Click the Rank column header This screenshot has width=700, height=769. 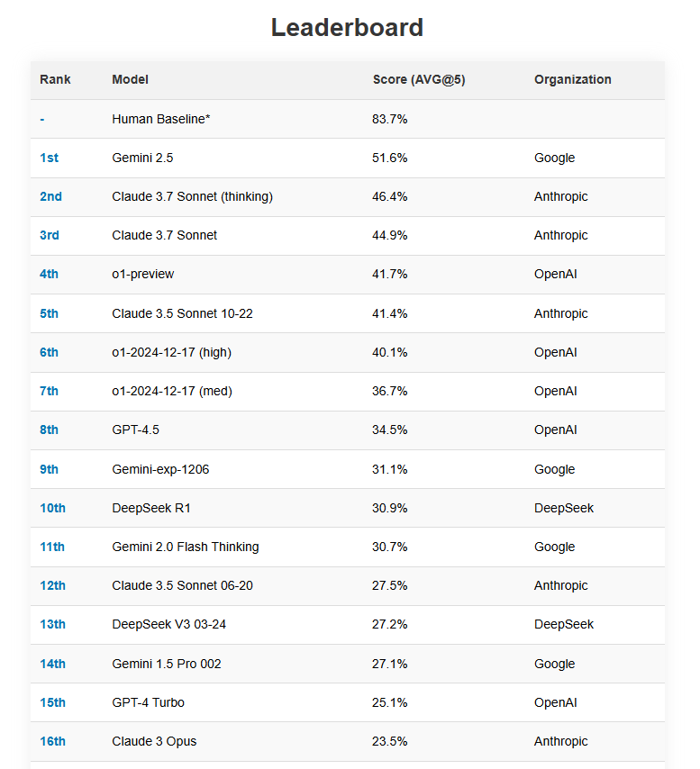coord(55,79)
